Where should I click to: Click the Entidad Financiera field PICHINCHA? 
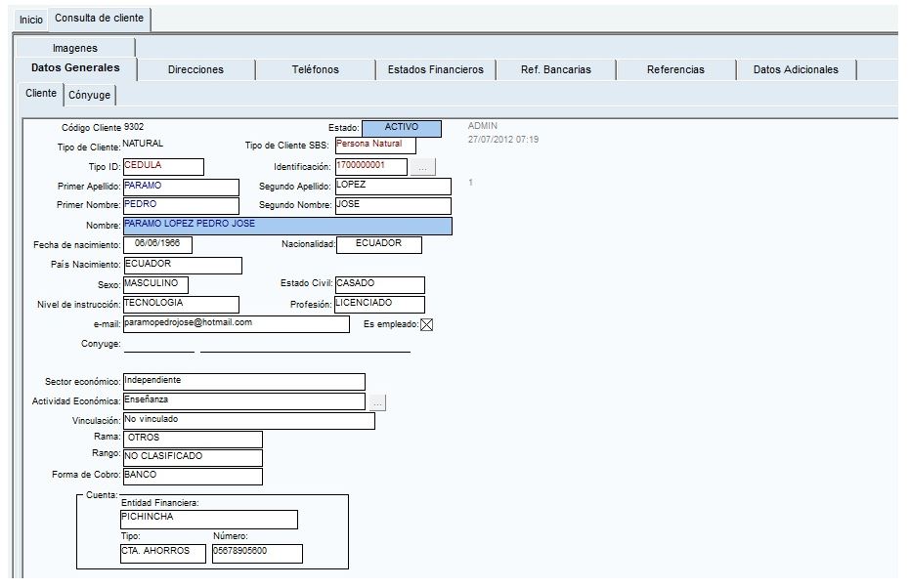coord(209,520)
